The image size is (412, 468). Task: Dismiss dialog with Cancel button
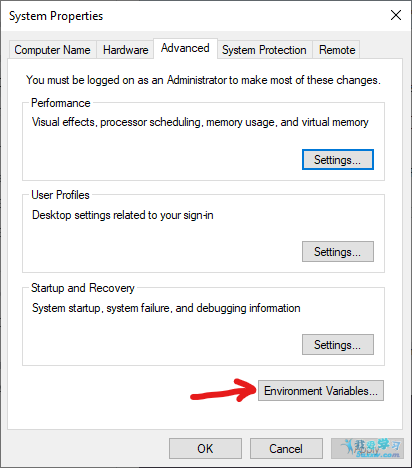coord(286,449)
